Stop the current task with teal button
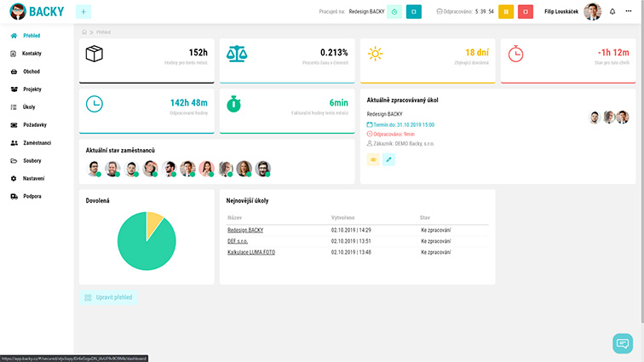The image size is (644, 362). 414,12
